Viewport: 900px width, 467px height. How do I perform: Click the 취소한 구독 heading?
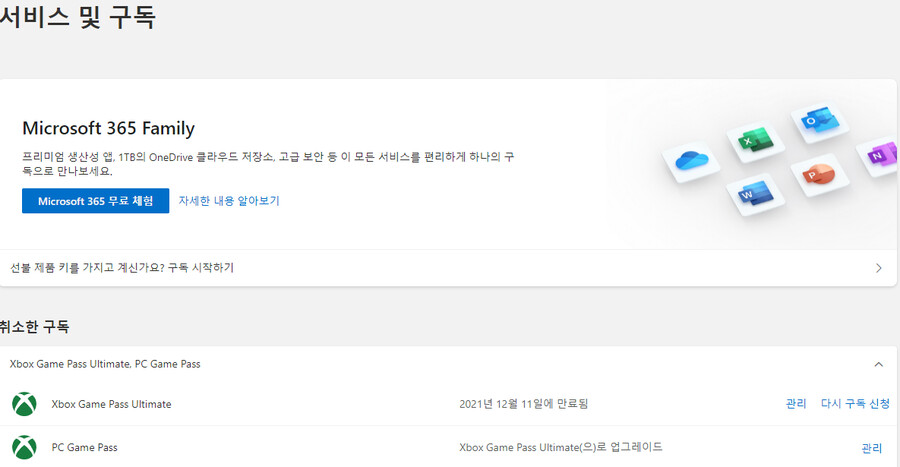point(34,326)
